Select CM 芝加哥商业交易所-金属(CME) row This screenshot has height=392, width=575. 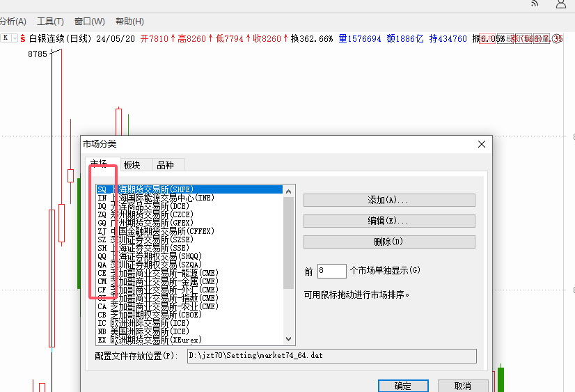(189, 281)
